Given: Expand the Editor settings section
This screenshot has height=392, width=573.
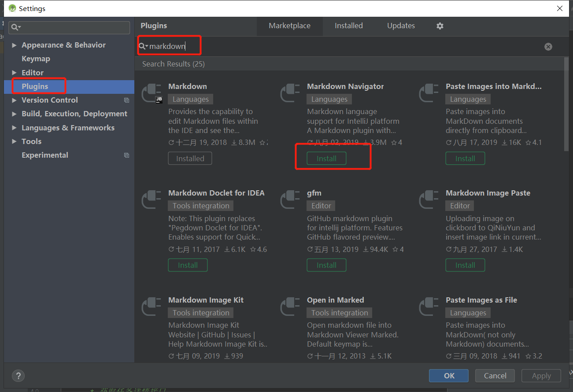Looking at the screenshot, I should point(14,72).
